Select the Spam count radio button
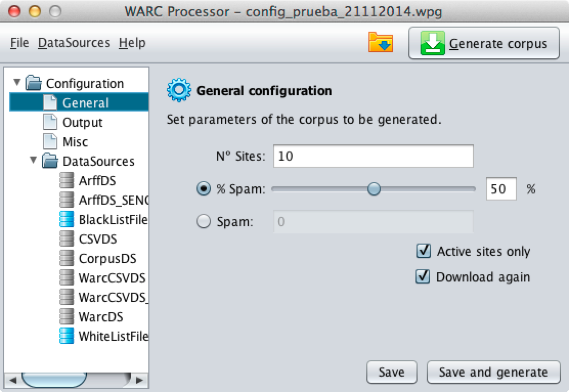This screenshot has height=392, width=569. [x=204, y=222]
